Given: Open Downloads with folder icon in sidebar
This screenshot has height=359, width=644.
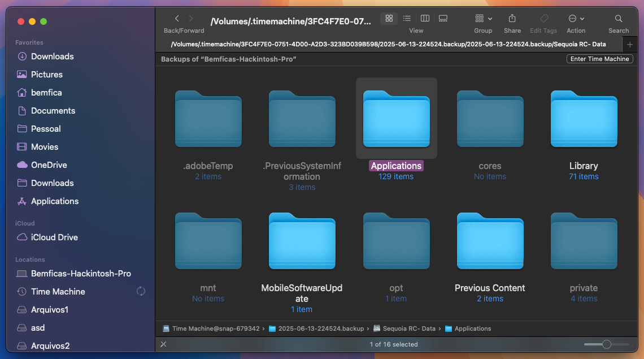Looking at the screenshot, I should point(45,183).
